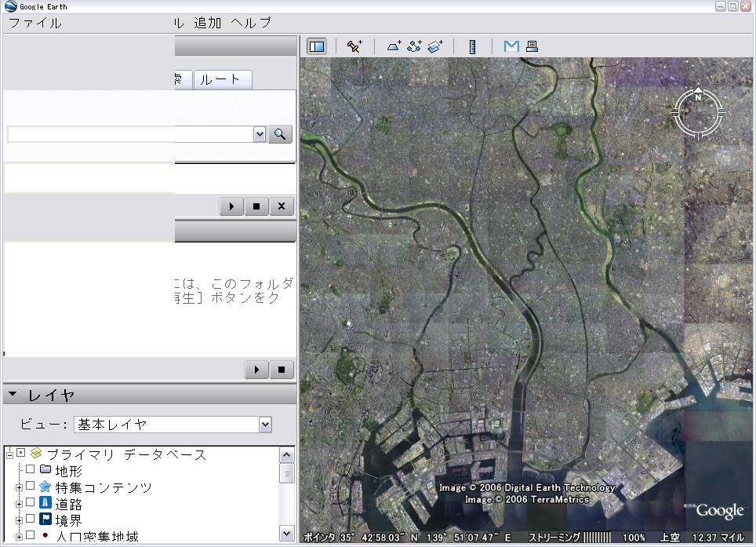The width and height of the screenshot is (756, 547).
Task: Open the ruler measurement tool
Action: [x=472, y=47]
